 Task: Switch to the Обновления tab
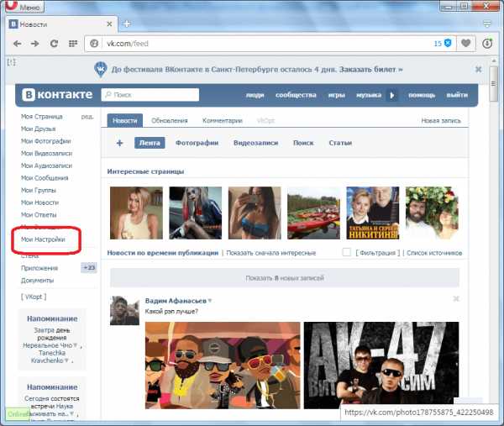(x=170, y=121)
